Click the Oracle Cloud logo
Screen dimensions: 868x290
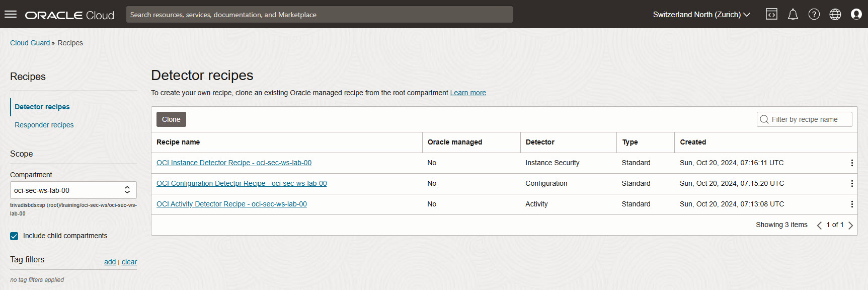[x=69, y=15]
